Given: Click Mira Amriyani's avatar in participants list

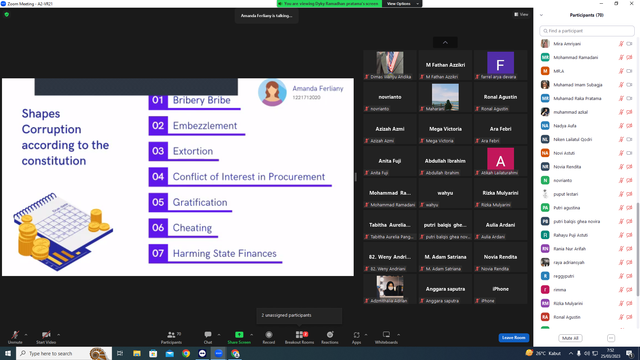Looking at the screenshot, I should click(545, 44).
